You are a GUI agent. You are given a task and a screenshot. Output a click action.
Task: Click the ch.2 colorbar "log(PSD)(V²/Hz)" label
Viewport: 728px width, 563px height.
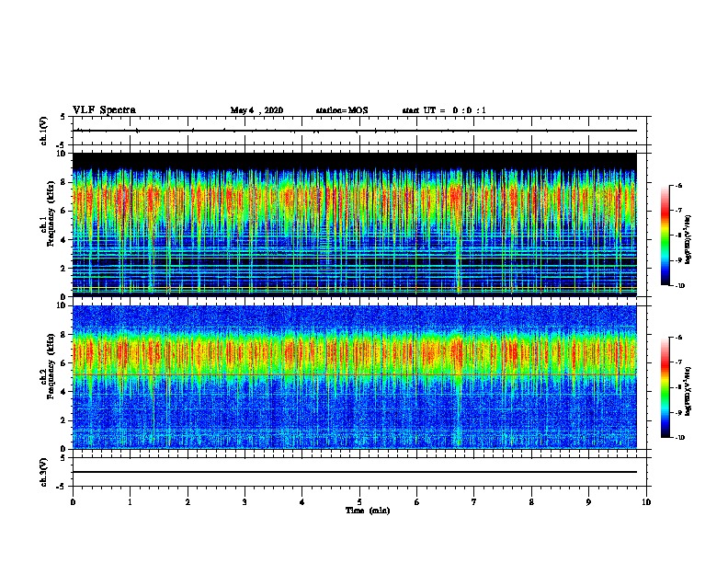[688, 392]
